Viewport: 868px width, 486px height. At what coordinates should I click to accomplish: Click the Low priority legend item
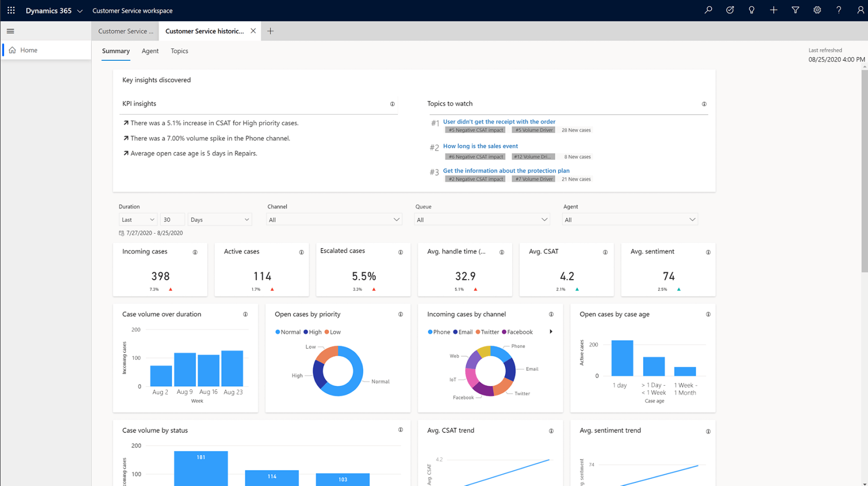(x=333, y=332)
